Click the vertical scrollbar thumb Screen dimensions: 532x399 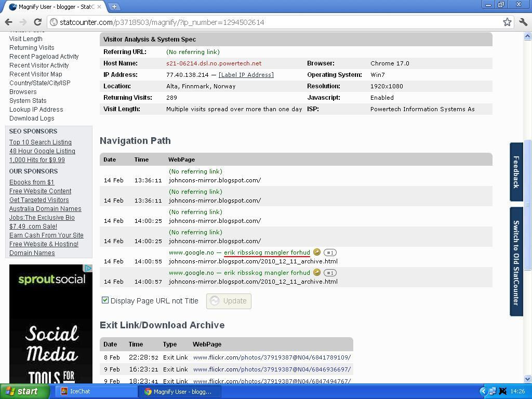coord(528,205)
